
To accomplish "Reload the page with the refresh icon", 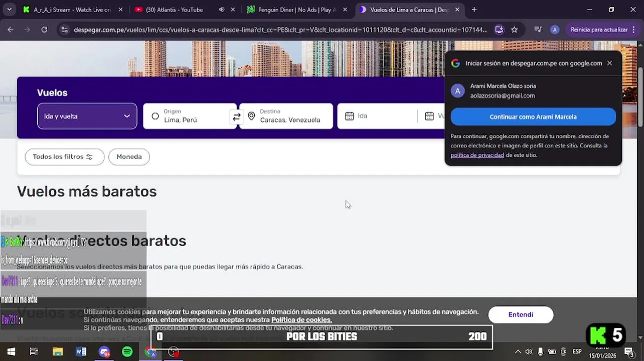I will pos(44,30).
